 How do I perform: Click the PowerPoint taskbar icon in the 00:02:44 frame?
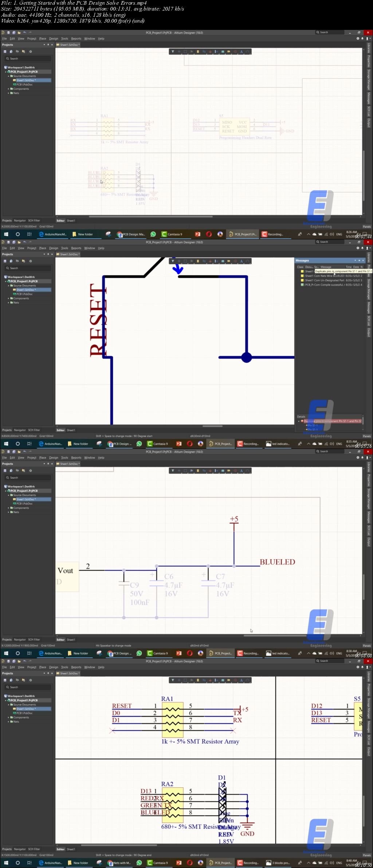197,234
